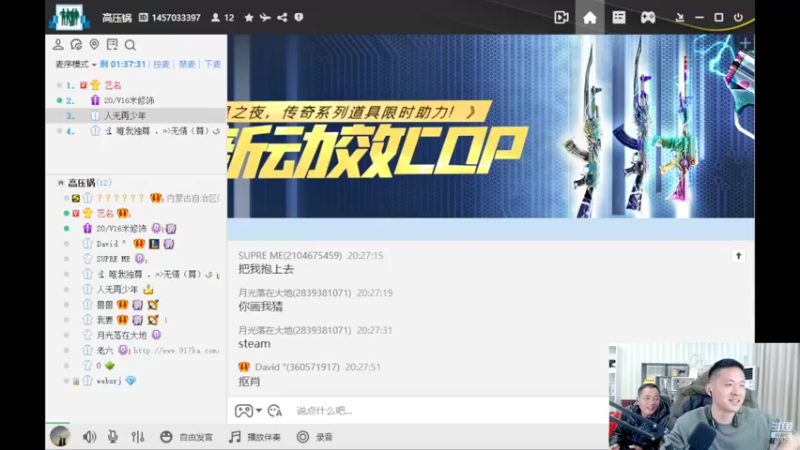Share the channel with the share icon
This screenshot has height=450, width=800.
coord(282,17)
